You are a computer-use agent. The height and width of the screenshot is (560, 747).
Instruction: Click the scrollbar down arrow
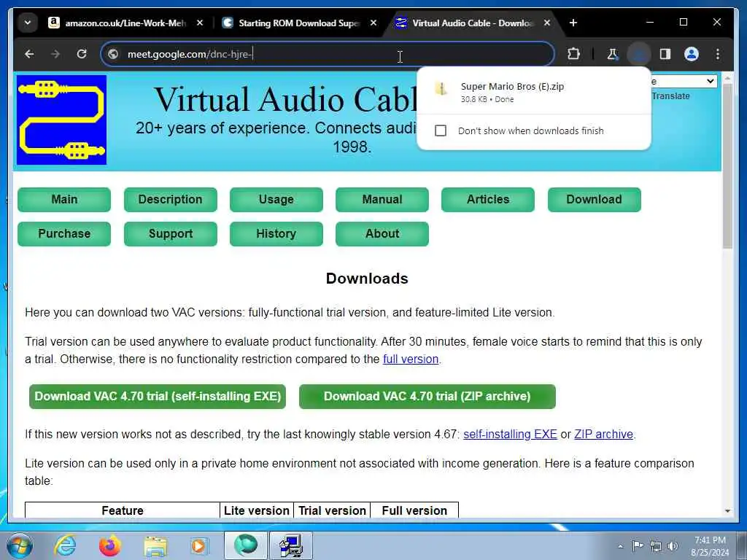(x=727, y=511)
